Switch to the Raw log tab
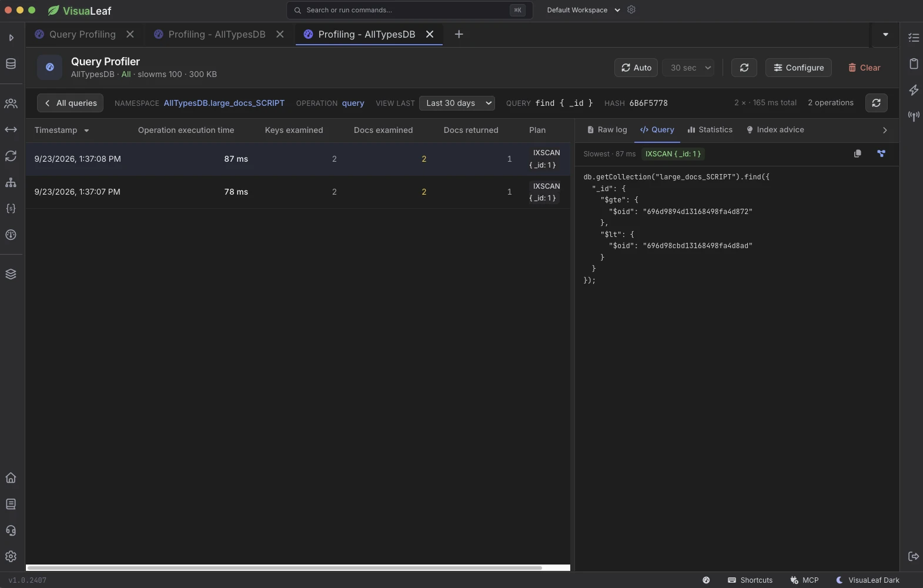 pyautogui.click(x=607, y=130)
